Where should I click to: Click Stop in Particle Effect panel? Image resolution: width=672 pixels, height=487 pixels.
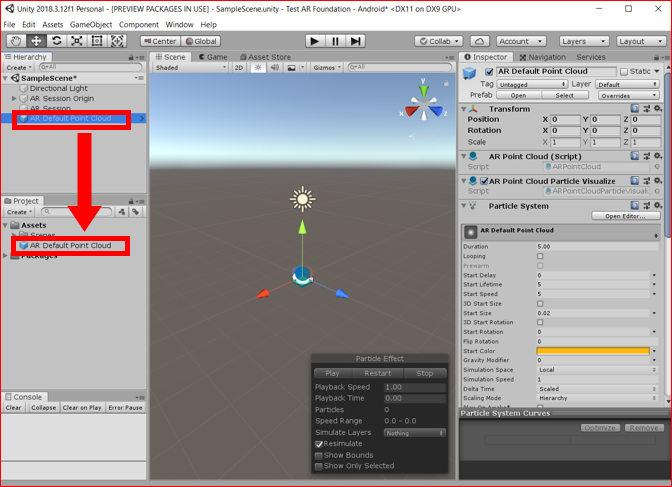point(425,373)
